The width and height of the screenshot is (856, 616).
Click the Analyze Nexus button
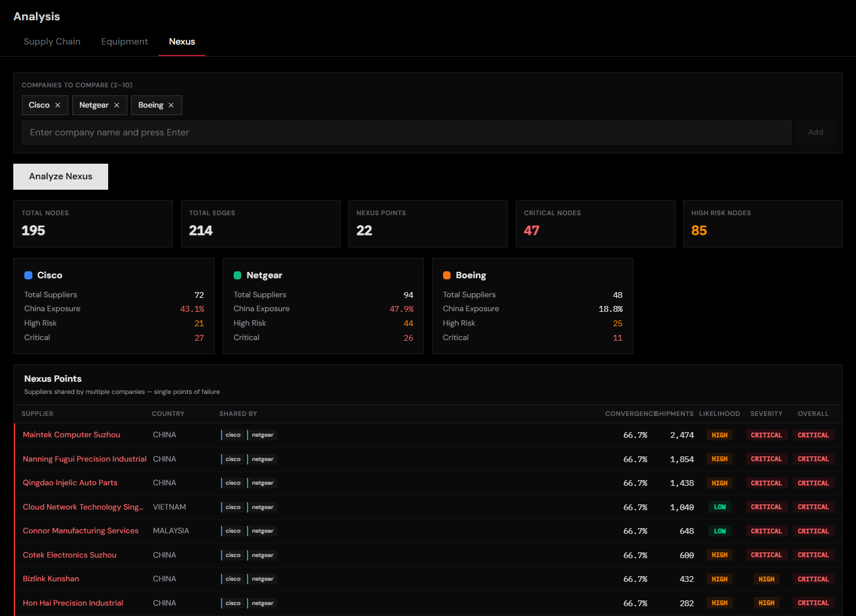coord(60,176)
